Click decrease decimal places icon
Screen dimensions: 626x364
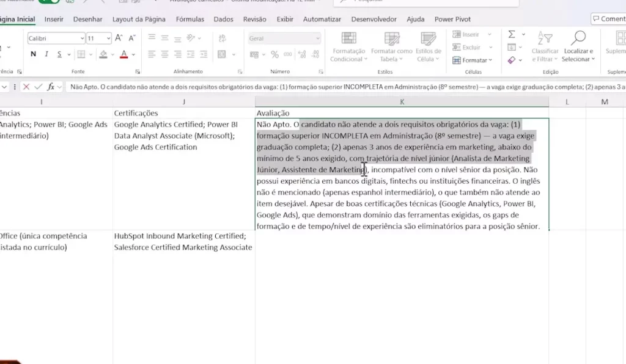[315, 54]
